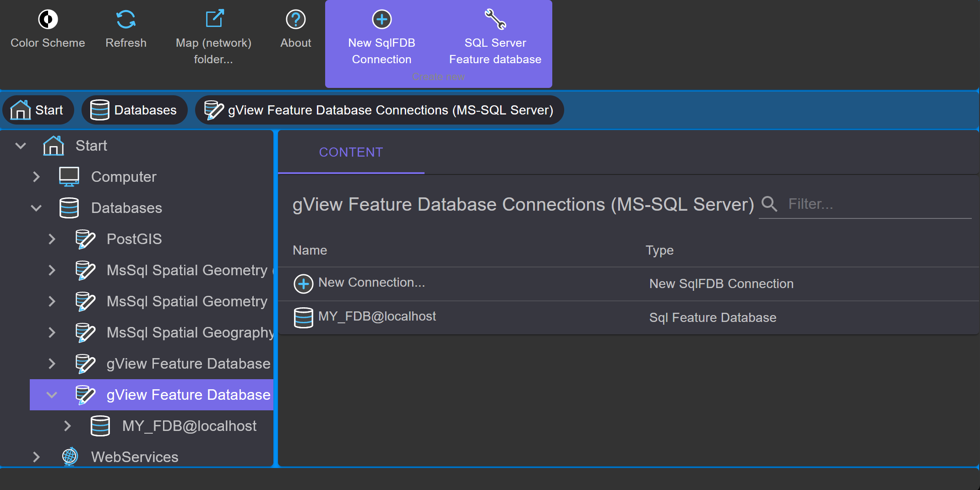
Task: Click the Refresh icon
Action: [126, 19]
